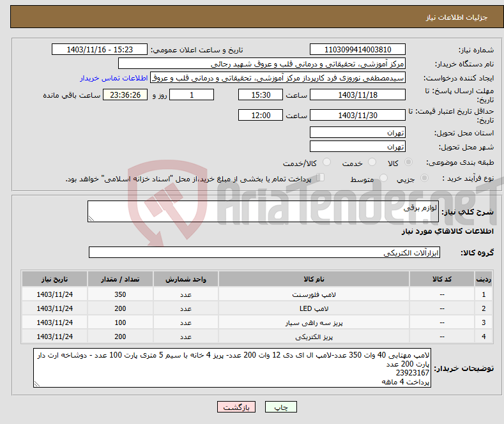Click the response deadline date 1403/11/18

(358, 95)
